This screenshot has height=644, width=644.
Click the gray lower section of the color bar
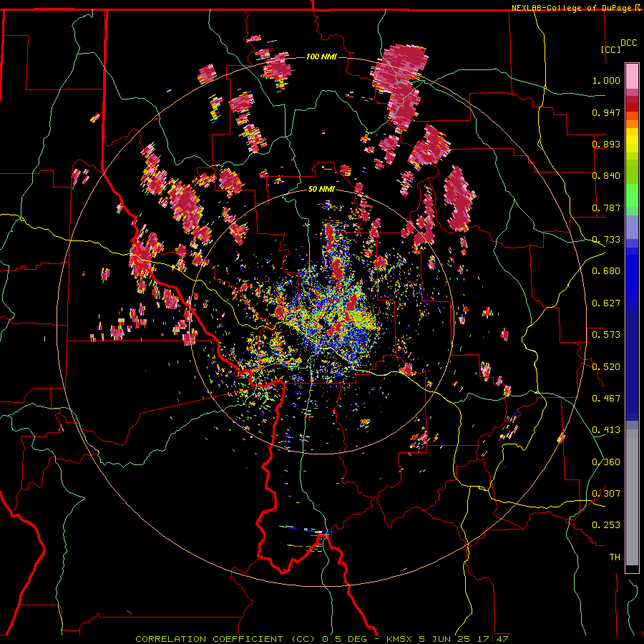point(632,497)
